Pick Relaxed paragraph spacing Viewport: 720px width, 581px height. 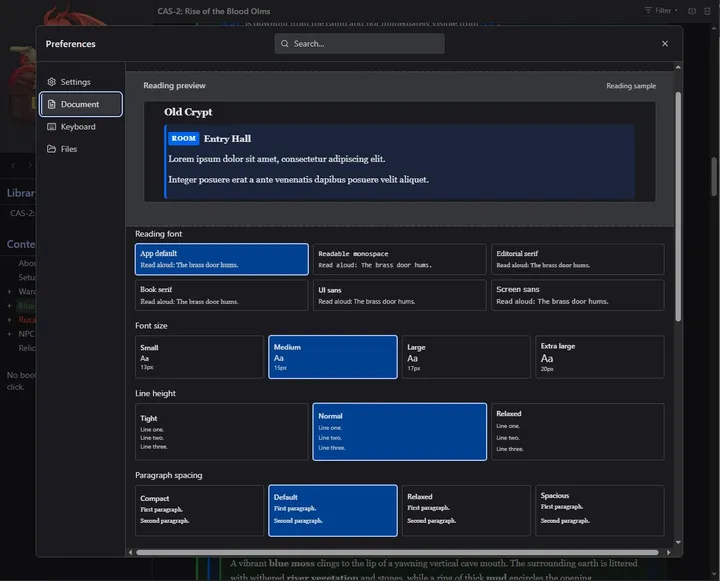point(466,510)
